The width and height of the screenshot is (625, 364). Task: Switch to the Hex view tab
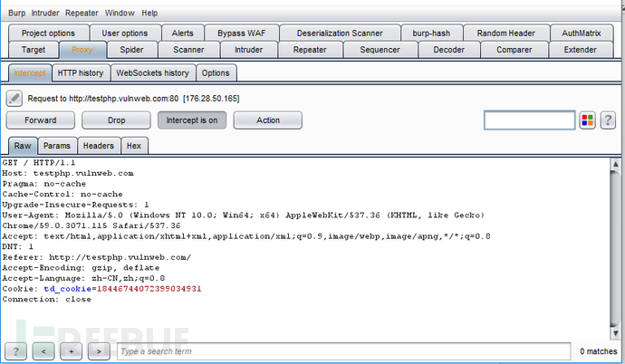coord(134,146)
